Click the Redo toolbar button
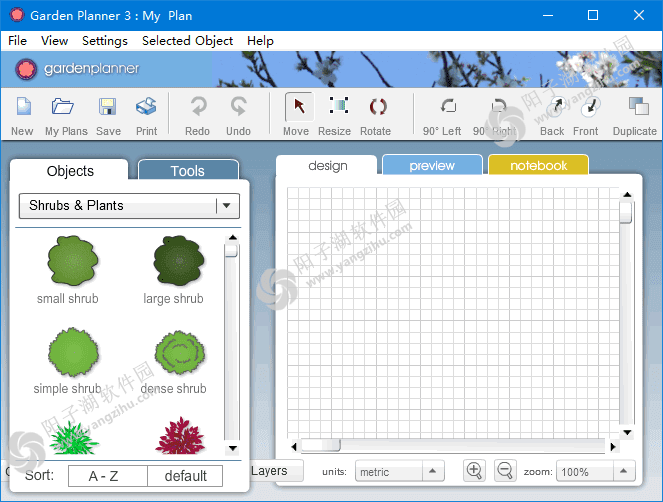Viewport: 663px width, 502px height. pyautogui.click(x=197, y=115)
